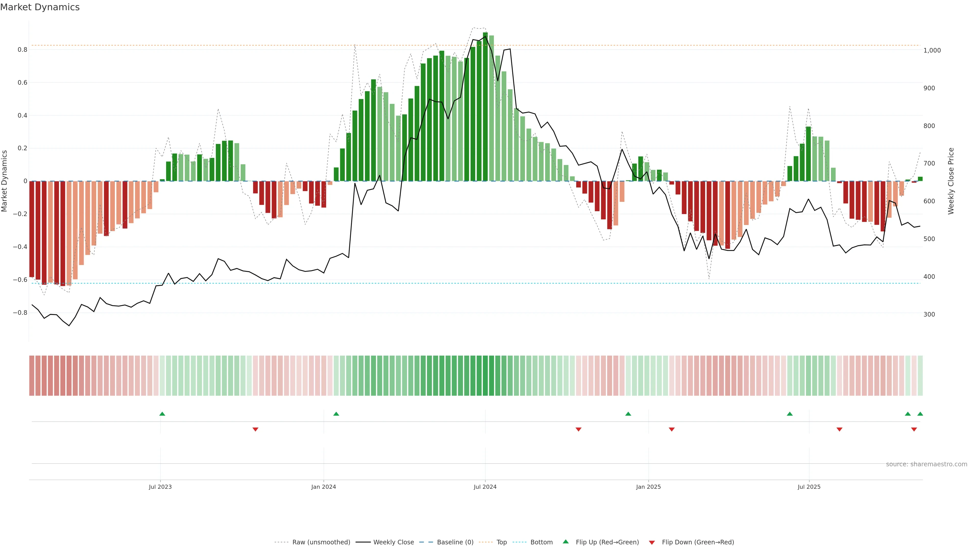Click the Flip Down legend triangle icon

point(652,542)
